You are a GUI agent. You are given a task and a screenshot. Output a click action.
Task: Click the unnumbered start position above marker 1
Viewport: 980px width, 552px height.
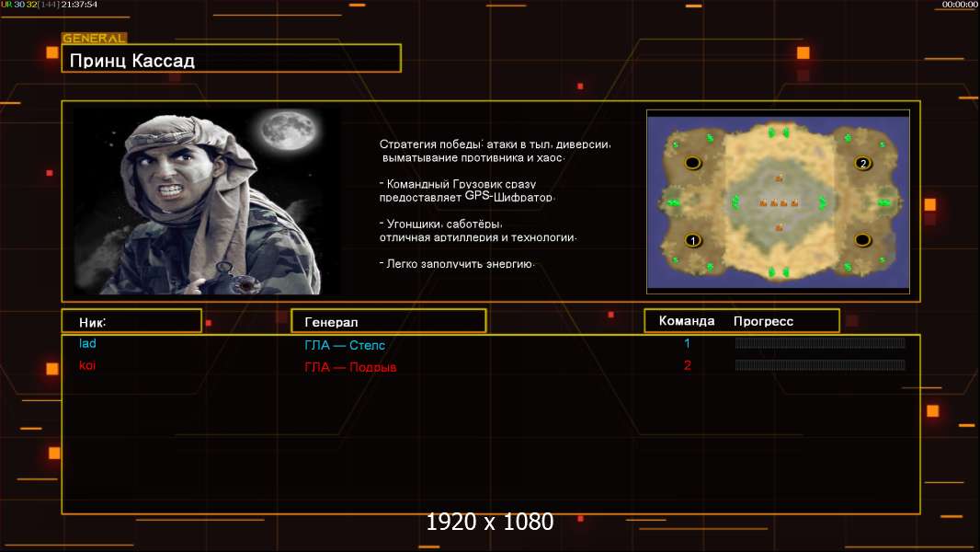pos(692,163)
